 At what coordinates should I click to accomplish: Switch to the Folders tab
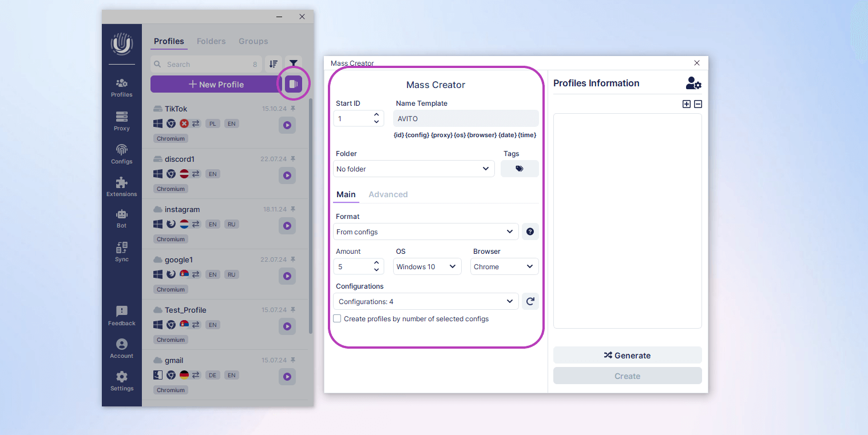[x=211, y=41]
